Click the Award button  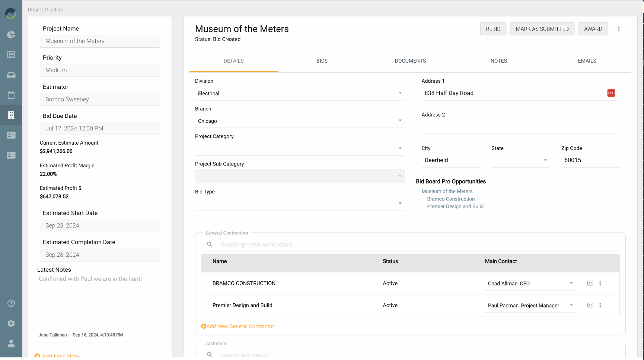593,29
